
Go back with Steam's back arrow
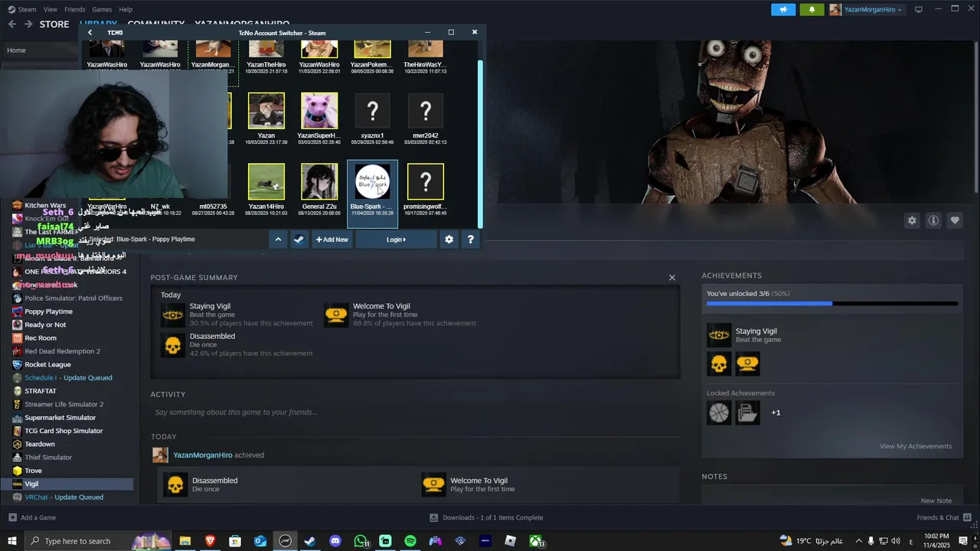pyautogui.click(x=11, y=24)
